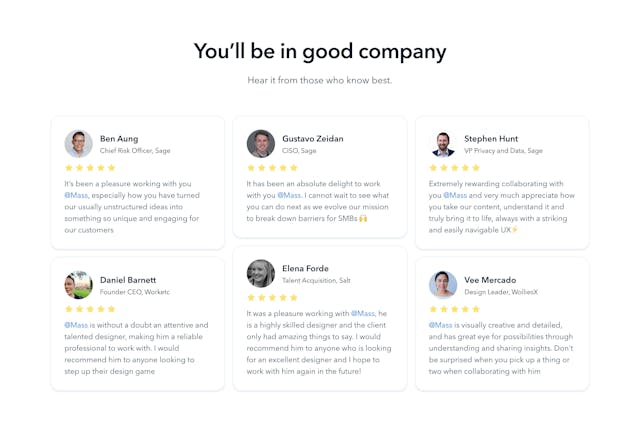Image resolution: width=640 pixels, height=444 pixels.
Task: Click @Mass mention in Elena Forde's review
Action: click(x=362, y=313)
